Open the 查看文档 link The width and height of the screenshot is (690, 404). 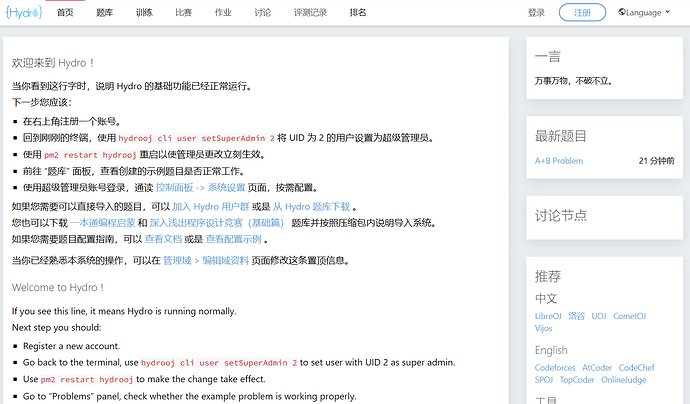[x=163, y=239]
